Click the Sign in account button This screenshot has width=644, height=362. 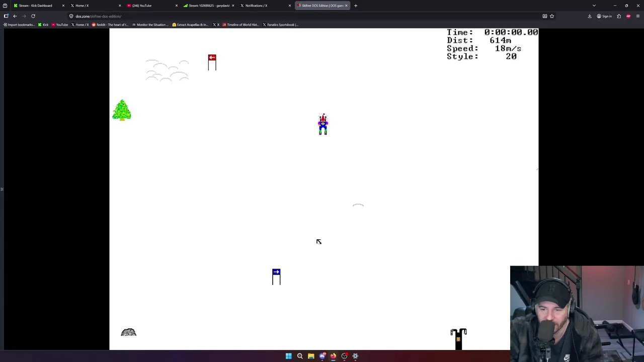tap(604, 16)
